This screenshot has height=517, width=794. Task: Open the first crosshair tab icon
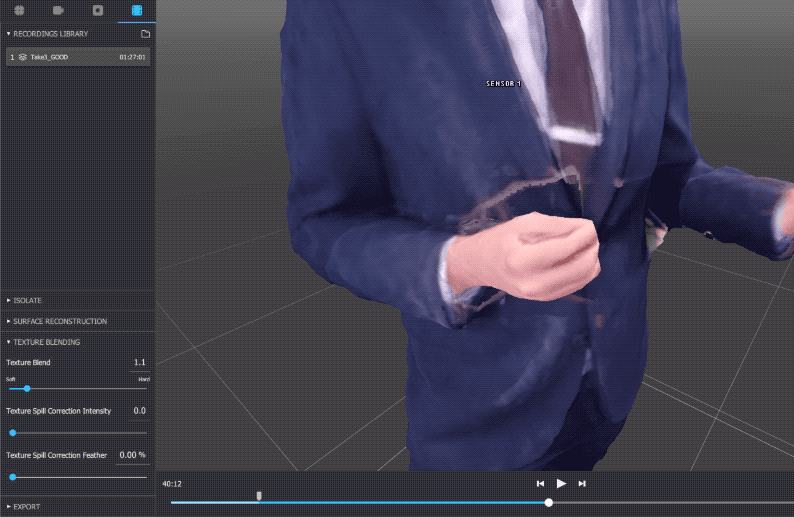[x=19, y=11]
